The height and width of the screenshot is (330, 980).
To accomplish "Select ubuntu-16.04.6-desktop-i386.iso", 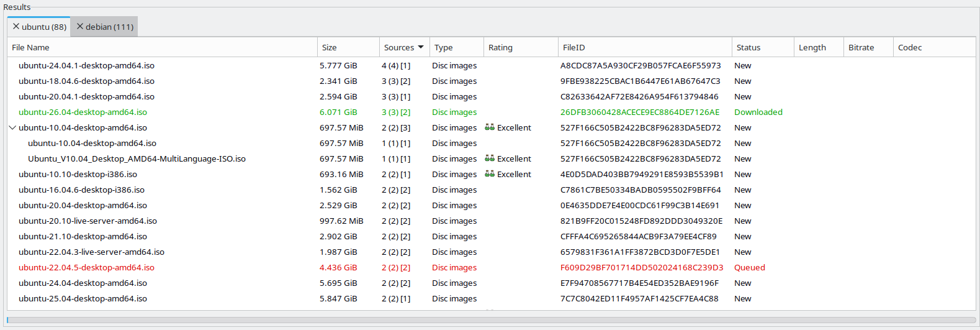I will (81, 190).
